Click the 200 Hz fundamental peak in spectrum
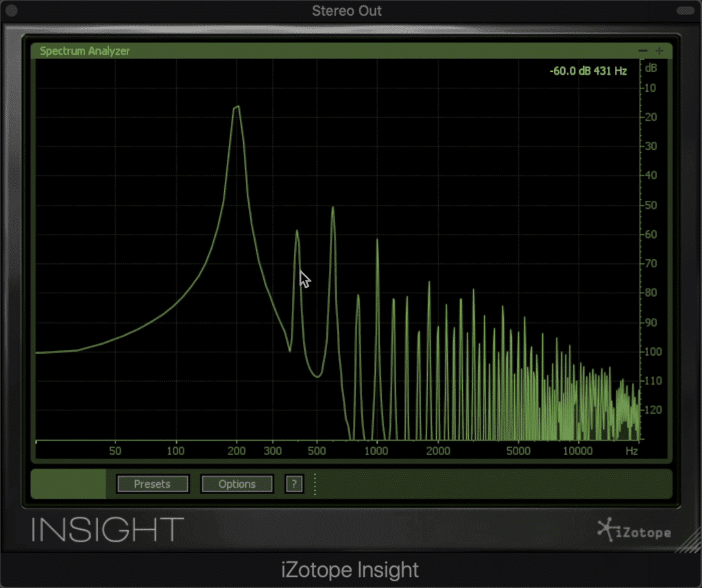702x588 pixels. click(x=237, y=108)
